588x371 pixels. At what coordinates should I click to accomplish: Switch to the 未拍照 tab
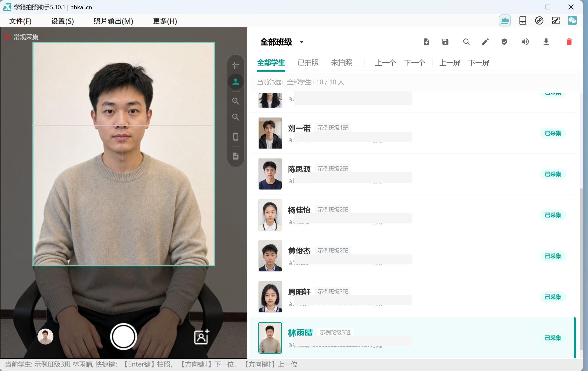(x=341, y=62)
